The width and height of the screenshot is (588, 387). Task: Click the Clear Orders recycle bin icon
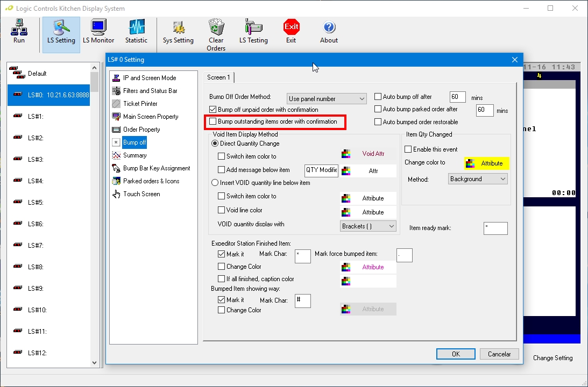[x=216, y=27]
